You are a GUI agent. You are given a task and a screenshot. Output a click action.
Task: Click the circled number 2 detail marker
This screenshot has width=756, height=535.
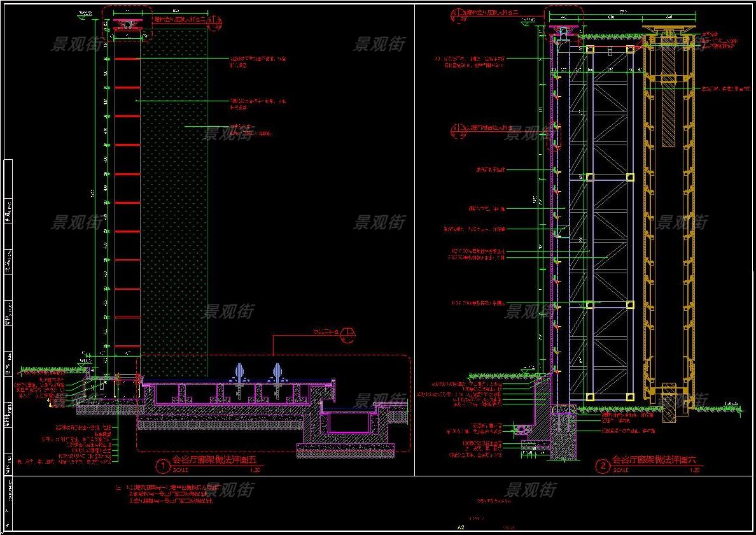pyautogui.click(x=602, y=466)
